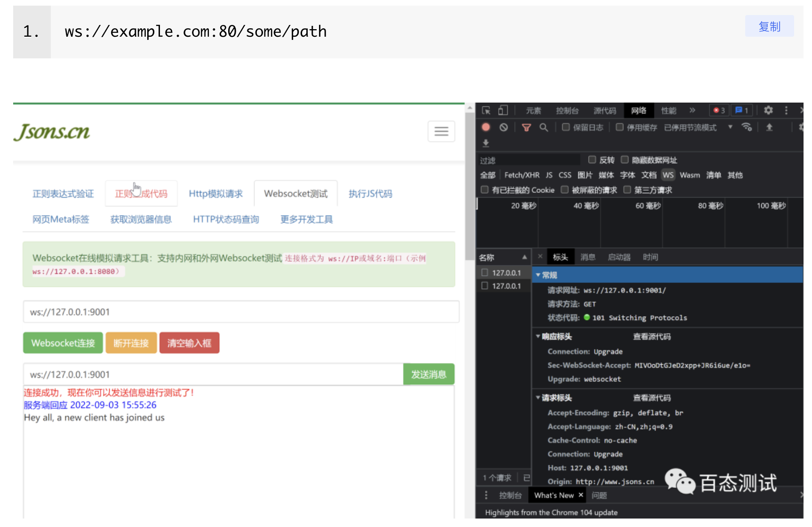Switch to the 性能 DevTools tab
Screen dimensions: 812x527
(x=669, y=111)
